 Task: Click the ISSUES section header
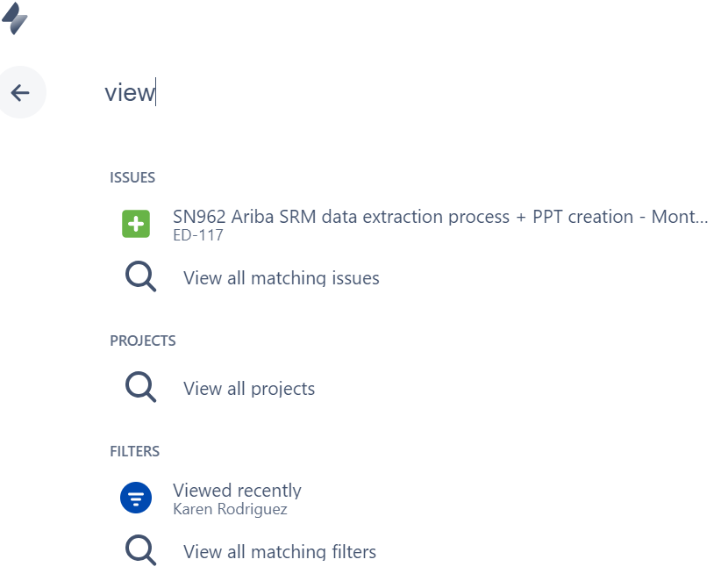click(132, 177)
